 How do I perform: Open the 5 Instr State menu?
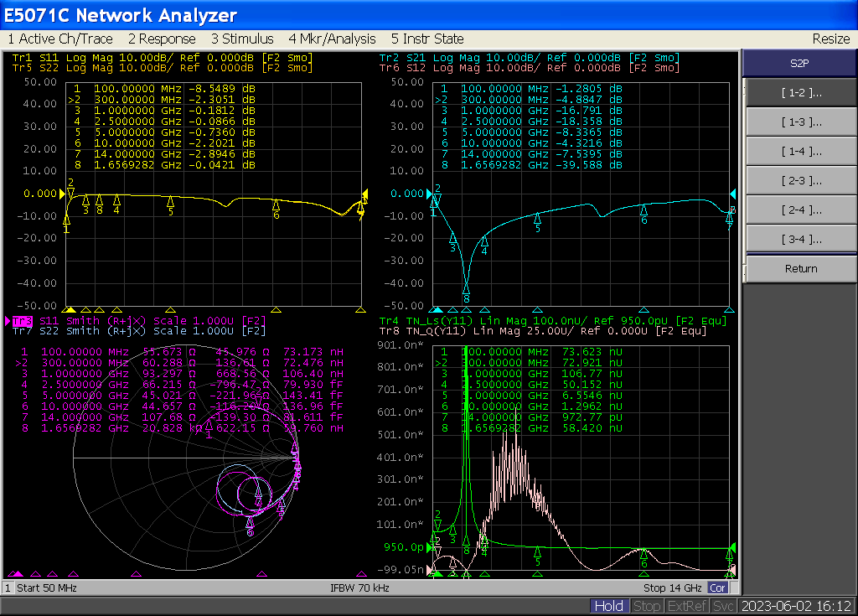click(x=427, y=39)
